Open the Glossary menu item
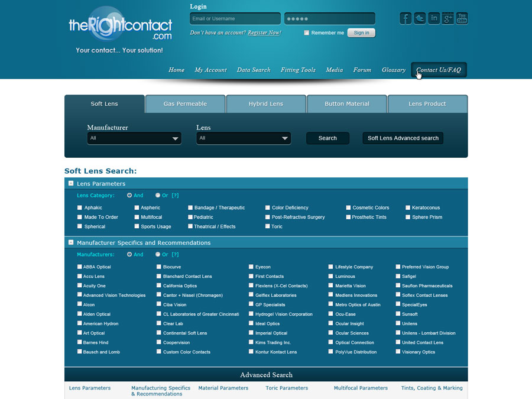Viewport: 532px width, 399px height. click(x=394, y=70)
